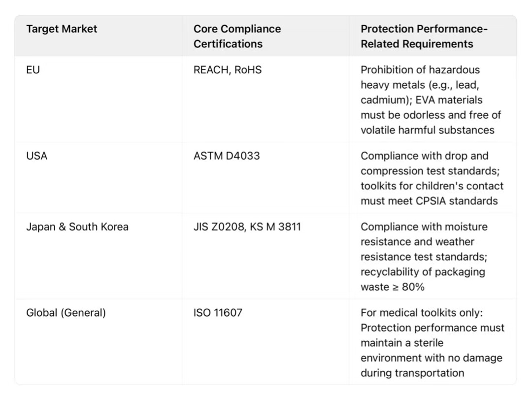Click the Protection Performance-Related Requirements header

click(424, 36)
